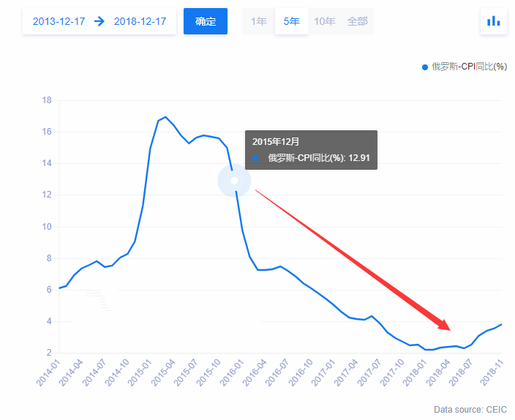Switch chart to bar chart view icon

coord(493,21)
